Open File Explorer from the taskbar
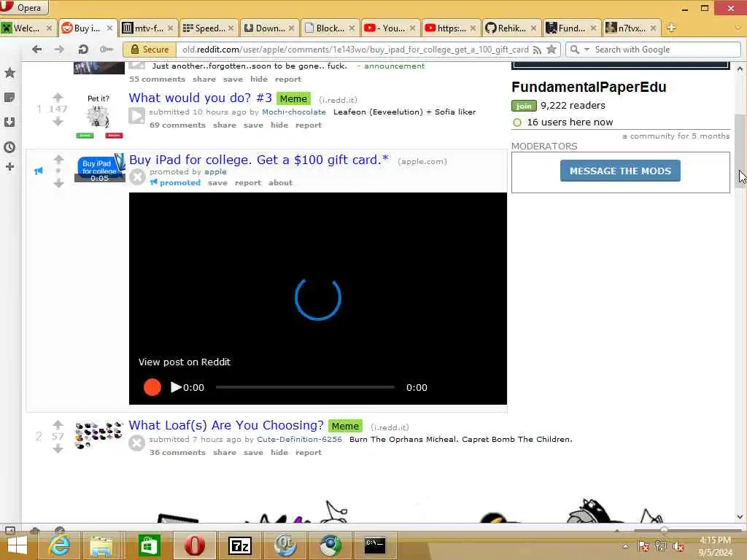This screenshot has height=560, width=747. pos(101,545)
